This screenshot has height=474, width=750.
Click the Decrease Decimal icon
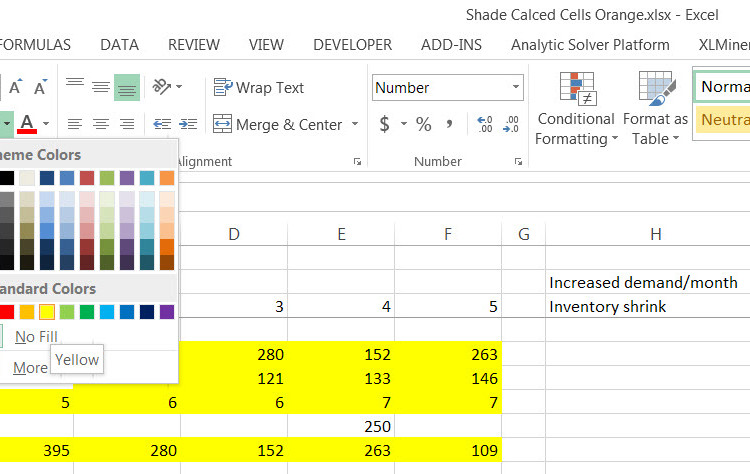(x=511, y=125)
